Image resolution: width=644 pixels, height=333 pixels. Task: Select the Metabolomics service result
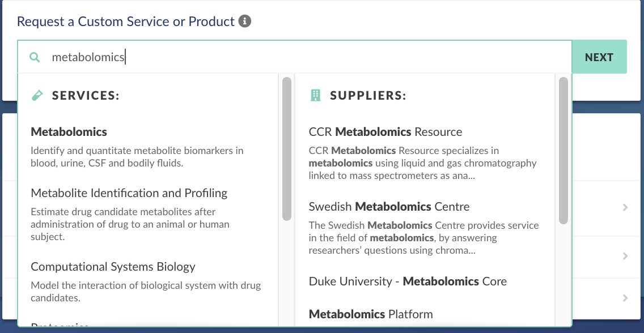[69, 132]
